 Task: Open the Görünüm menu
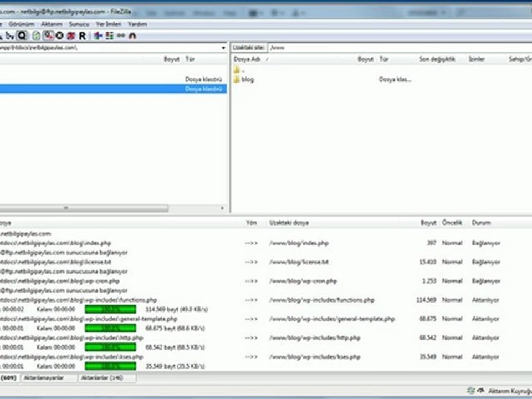[22, 24]
